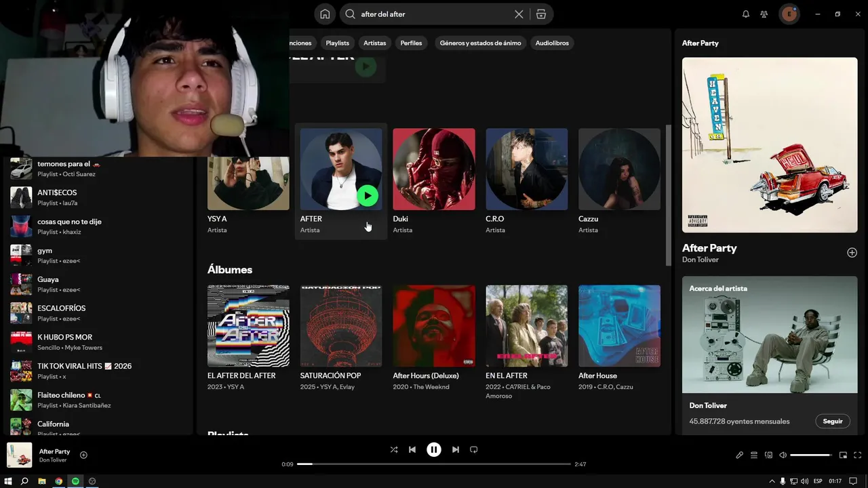This screenshot has height=488, width=868.
Task: Click the After Party song title in player bar
Action: click(x=54, y=451)
